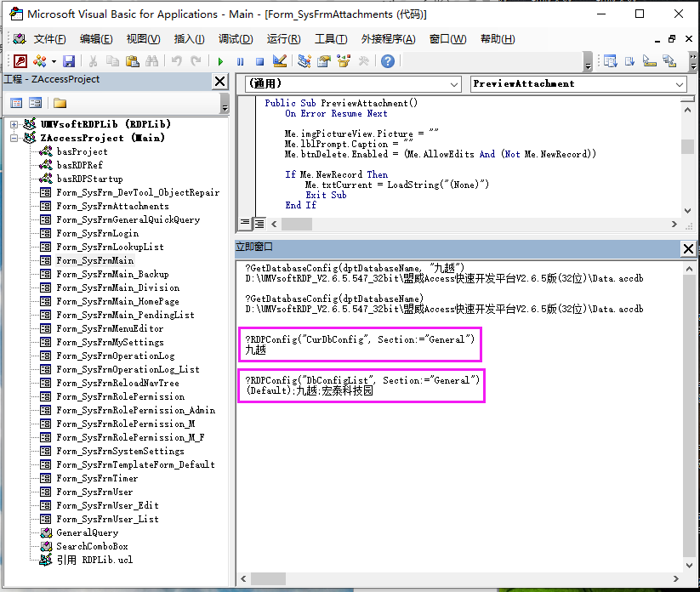Select Form_SysFrmSystemSettings in project tree
Screen dimensions: 700x592
(120, 452)
